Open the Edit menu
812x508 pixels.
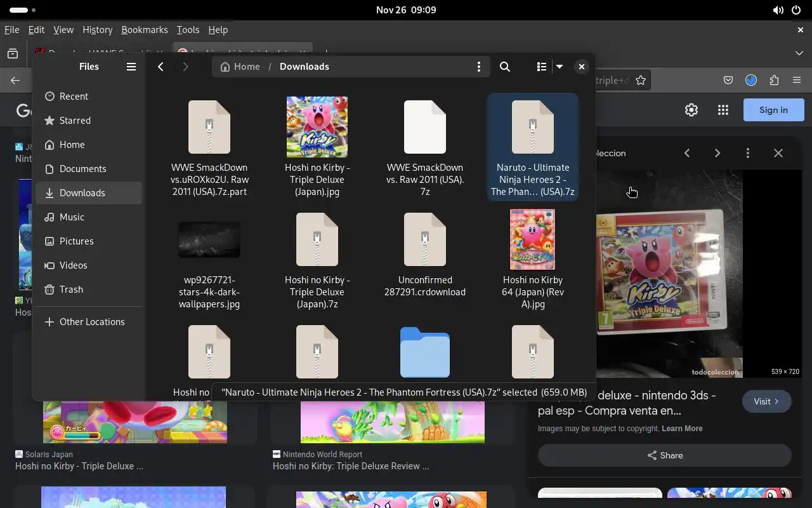click(36, 30)
